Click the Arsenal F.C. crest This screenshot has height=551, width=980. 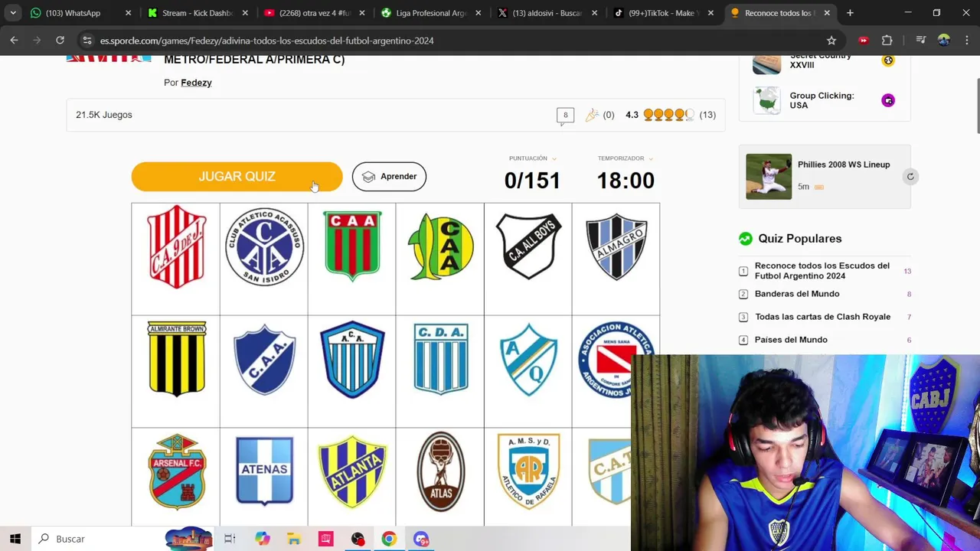[176, 471]
